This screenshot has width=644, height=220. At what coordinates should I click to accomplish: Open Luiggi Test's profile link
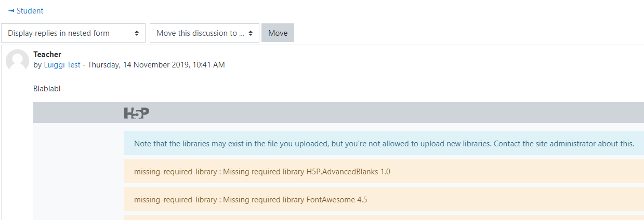pos(62,65)
